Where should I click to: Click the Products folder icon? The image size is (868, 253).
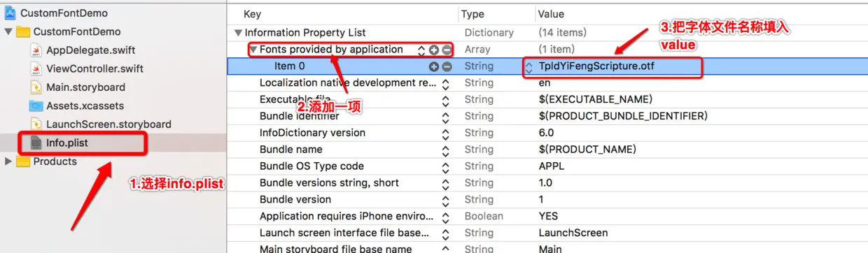click(x=22, y=161)
